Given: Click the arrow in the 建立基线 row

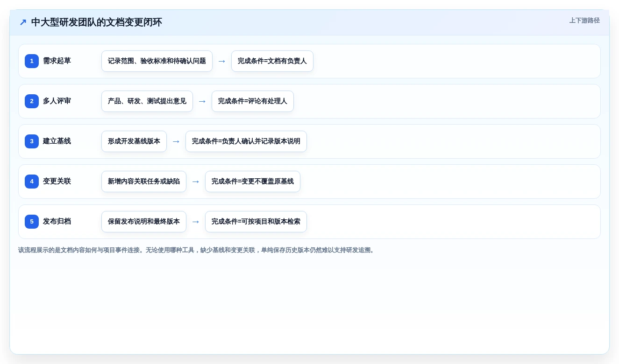Looking at the screenshot, I should pyautogui.click(x=176, y=141).
